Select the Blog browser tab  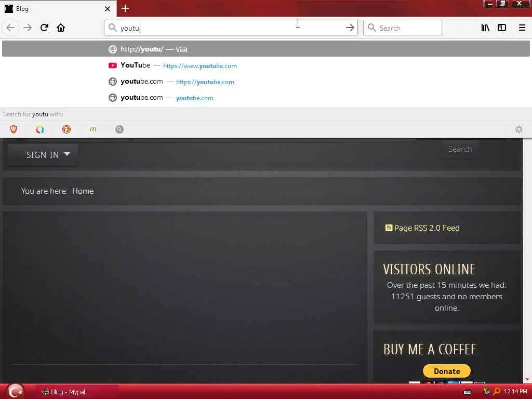click(x=58, y=9)
